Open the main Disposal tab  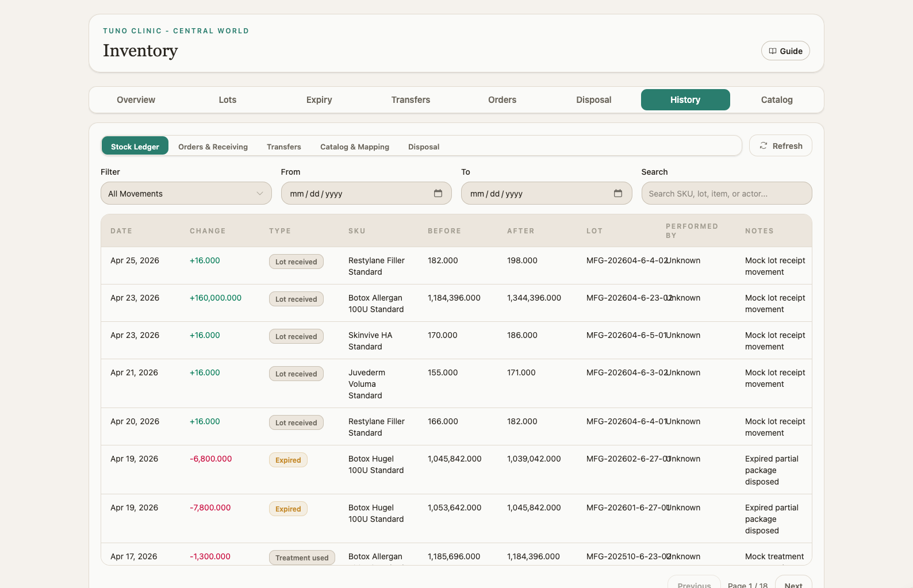594,99
